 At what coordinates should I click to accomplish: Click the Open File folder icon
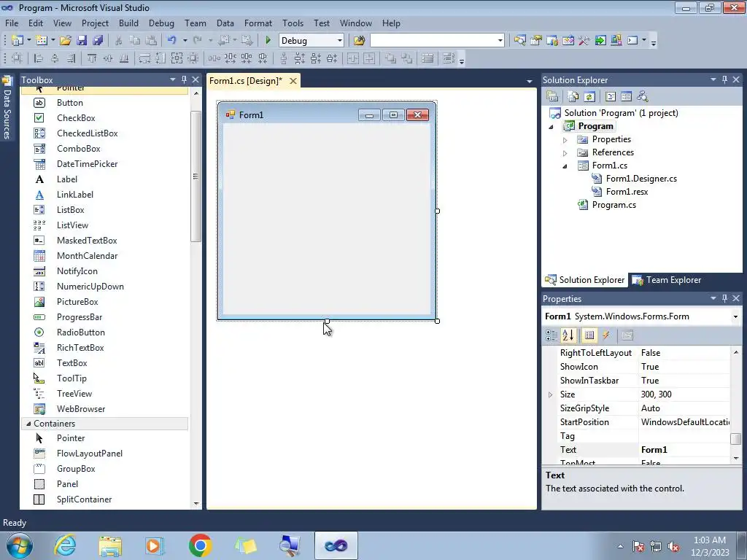point(65,41)
